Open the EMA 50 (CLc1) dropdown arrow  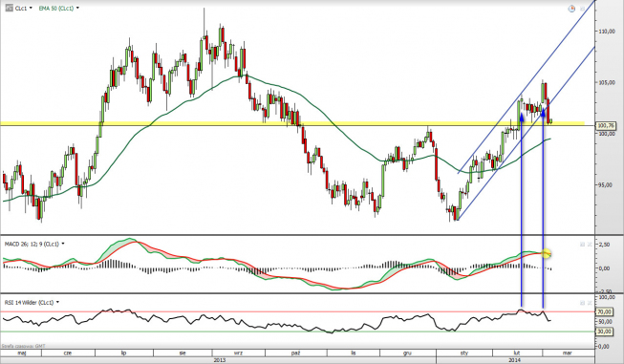coord(77,8)
